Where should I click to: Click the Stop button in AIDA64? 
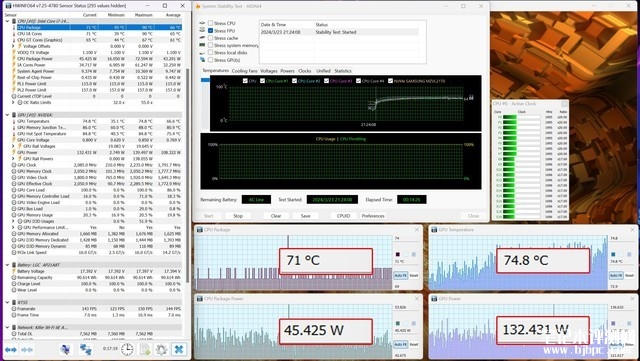tap(238, 216)
